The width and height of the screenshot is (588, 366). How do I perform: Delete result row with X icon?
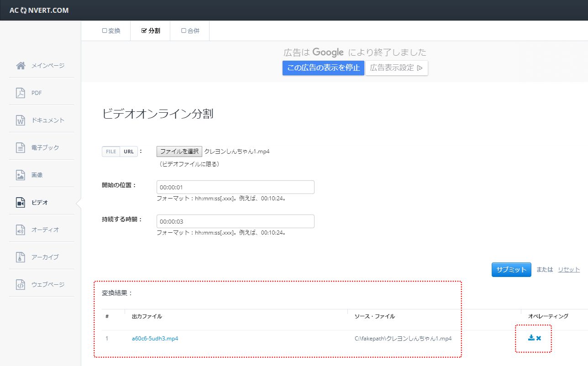539,338
